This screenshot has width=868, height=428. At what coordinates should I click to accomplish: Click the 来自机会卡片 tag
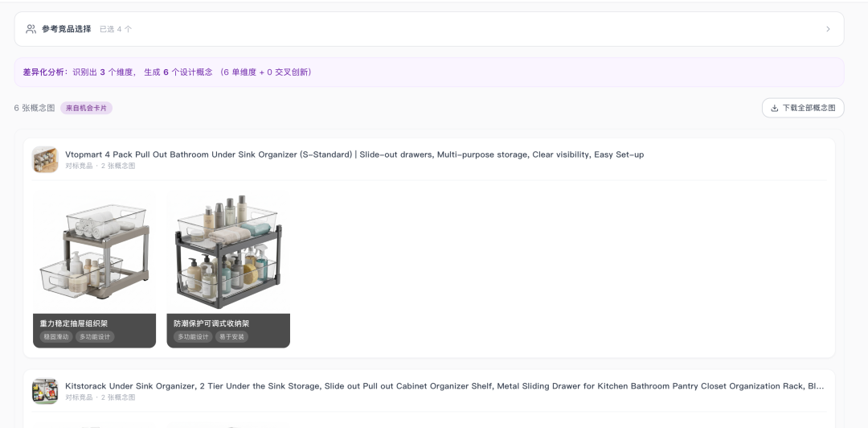tap(86, 108)
